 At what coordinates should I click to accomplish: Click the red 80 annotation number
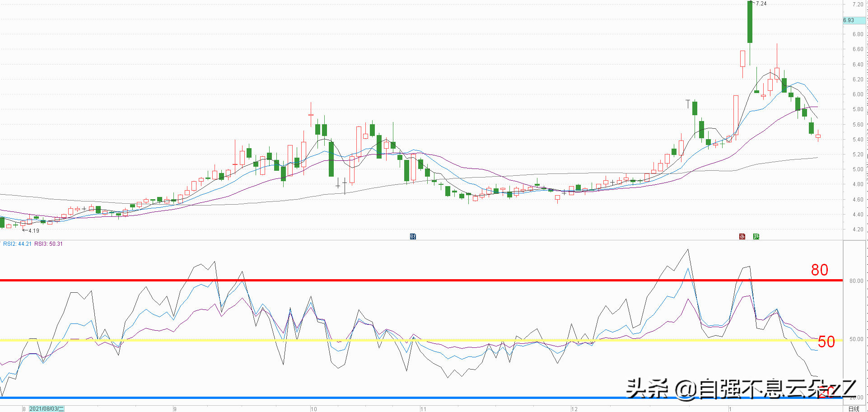pyautogui.click(x=819, y=270)
